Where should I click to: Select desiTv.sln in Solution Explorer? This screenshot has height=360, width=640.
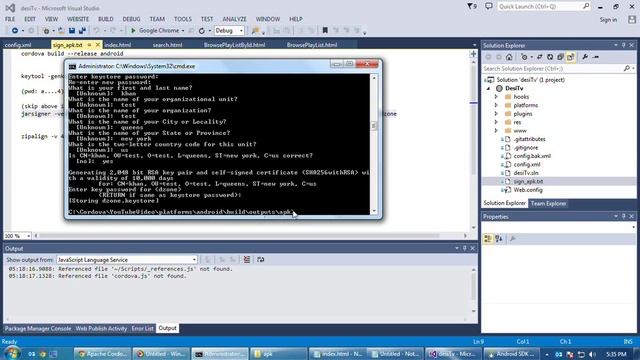pyautogui.click(x=526, y=173)
